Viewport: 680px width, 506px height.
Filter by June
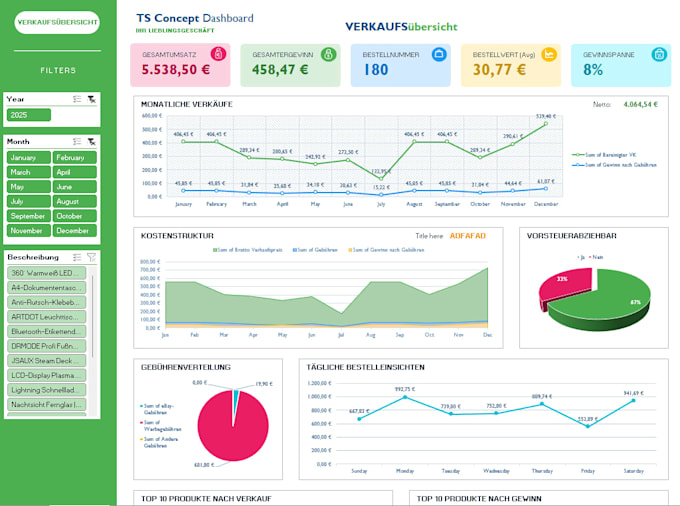click(x=75, y=187)
